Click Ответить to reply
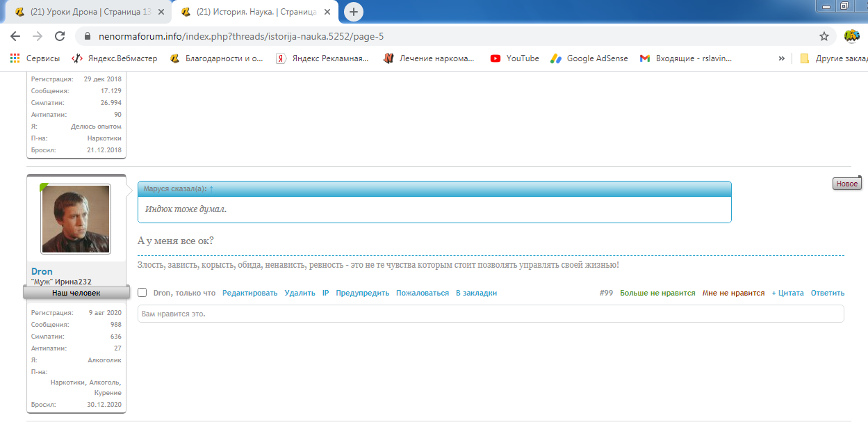Viewport: 868px width, 427px height. point(827,293)
